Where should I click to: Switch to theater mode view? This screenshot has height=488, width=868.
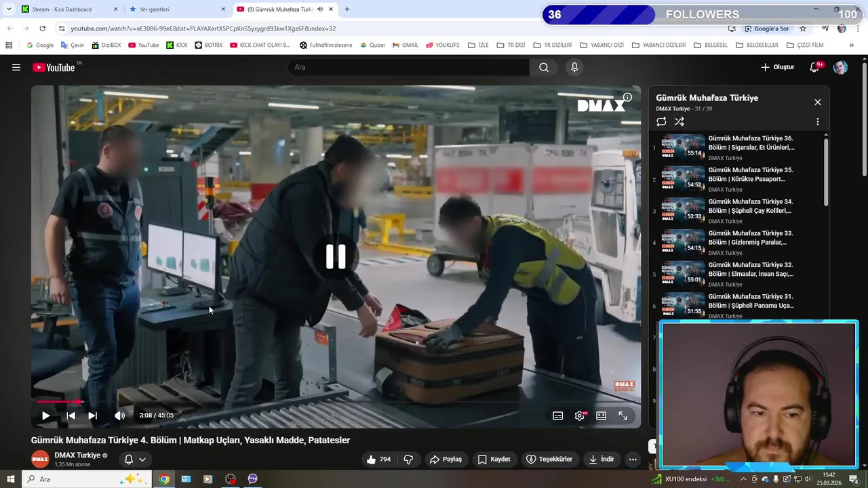coord(601,415)
